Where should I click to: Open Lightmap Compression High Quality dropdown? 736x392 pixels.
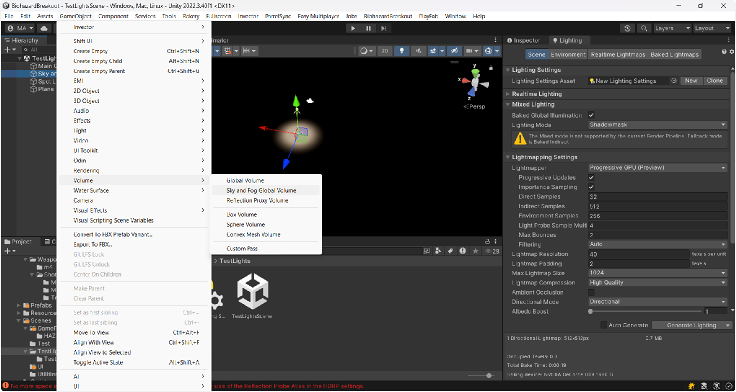click(x=658, y=283)
